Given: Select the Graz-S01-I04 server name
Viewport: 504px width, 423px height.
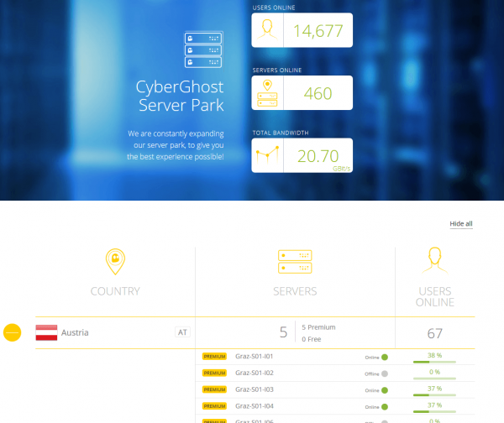Looking at the screenshot, I should [x=255, y=406].
